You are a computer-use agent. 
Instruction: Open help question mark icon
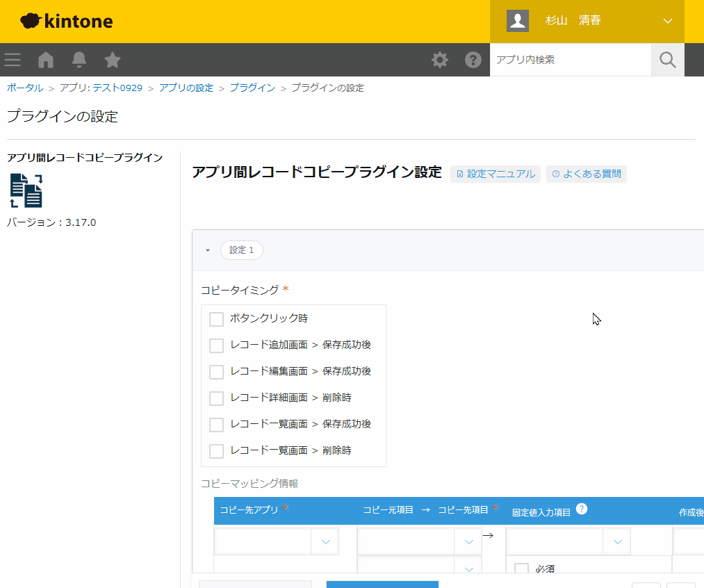473,60
